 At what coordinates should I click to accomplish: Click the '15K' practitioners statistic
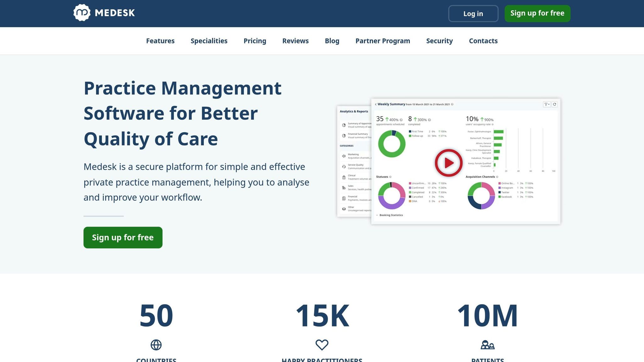(x=322, y=315)
